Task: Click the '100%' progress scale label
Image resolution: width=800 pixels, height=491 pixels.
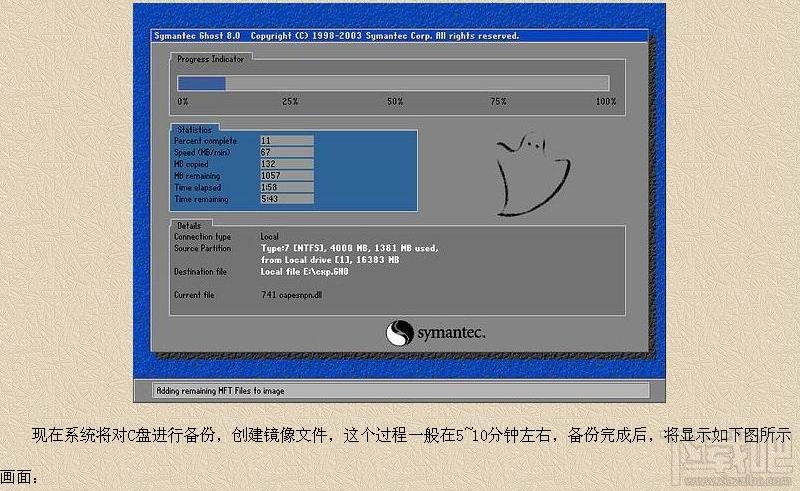Action: [606, 102]
